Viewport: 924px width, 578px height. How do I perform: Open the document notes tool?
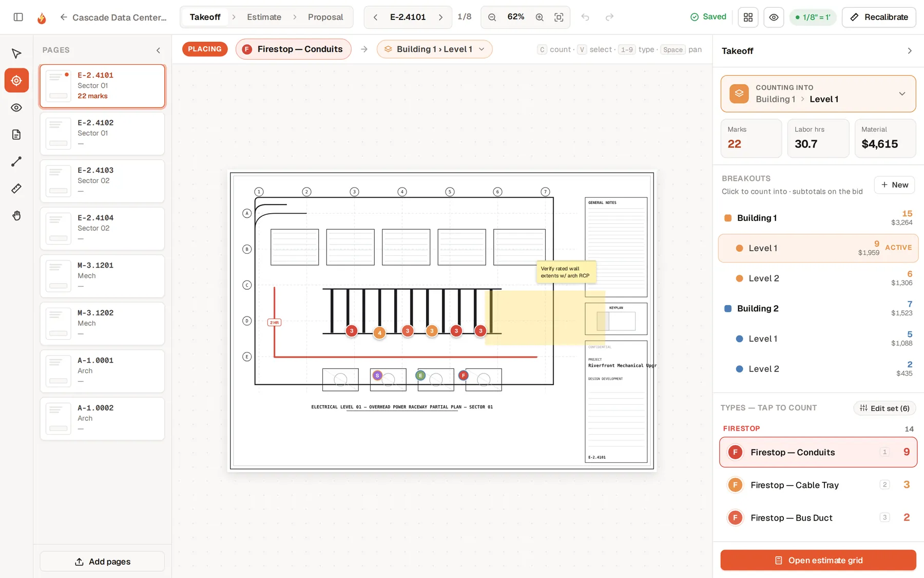pyautogui.click(x=16, y=135)
